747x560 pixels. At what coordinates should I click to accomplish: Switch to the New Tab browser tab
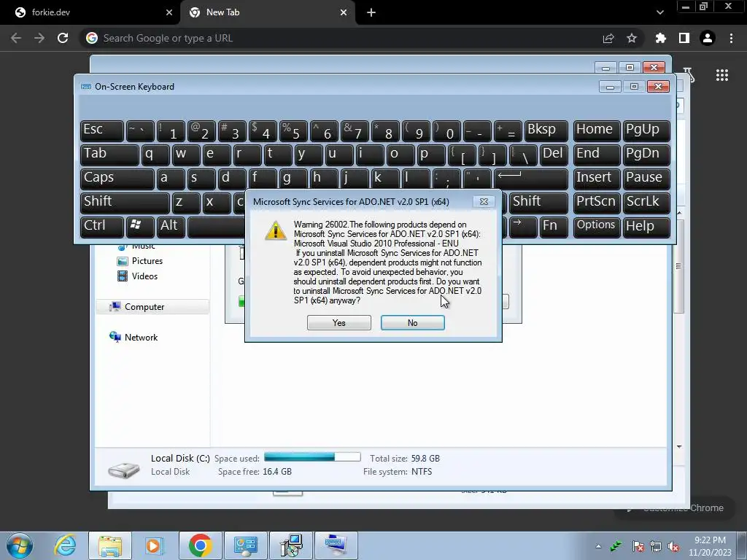(267, 12)
